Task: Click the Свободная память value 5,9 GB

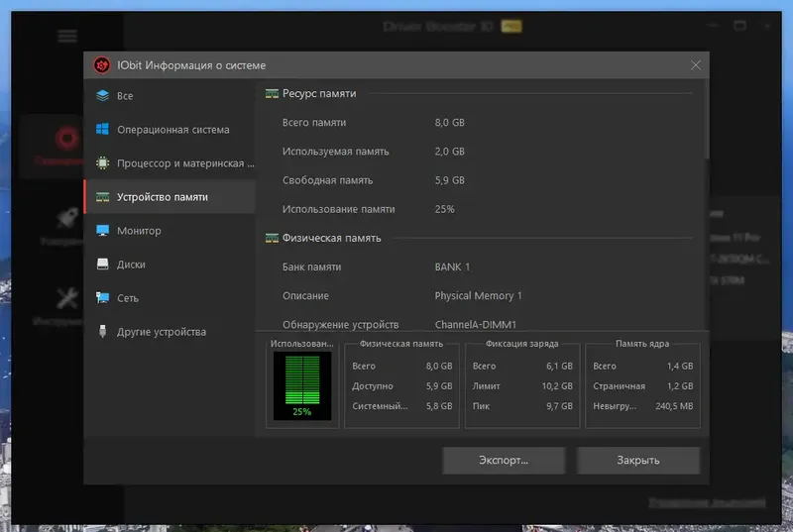Action: (x=450, y=180)
